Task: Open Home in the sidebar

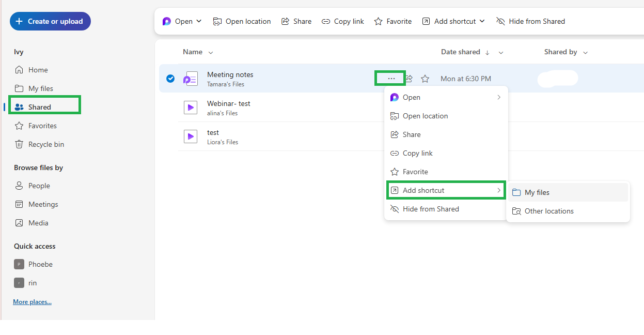Action: 38,70
